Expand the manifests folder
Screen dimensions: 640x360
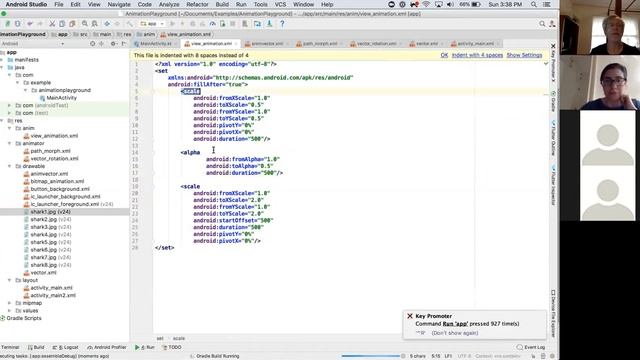tap(2, 60)
